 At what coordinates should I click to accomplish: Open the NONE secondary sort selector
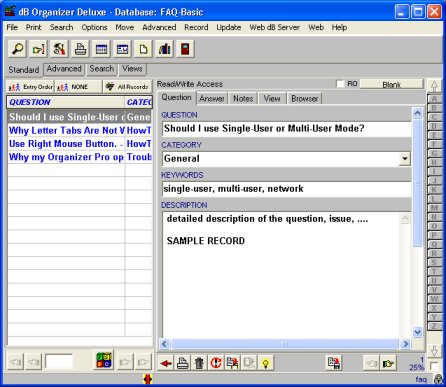coord(79,87)
